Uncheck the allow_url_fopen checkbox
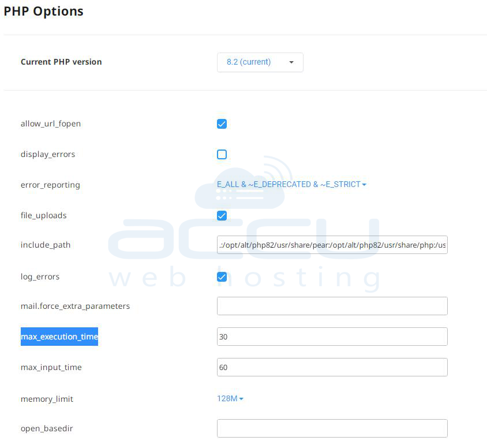The image size is (487, 448). (x=222, y=124)
